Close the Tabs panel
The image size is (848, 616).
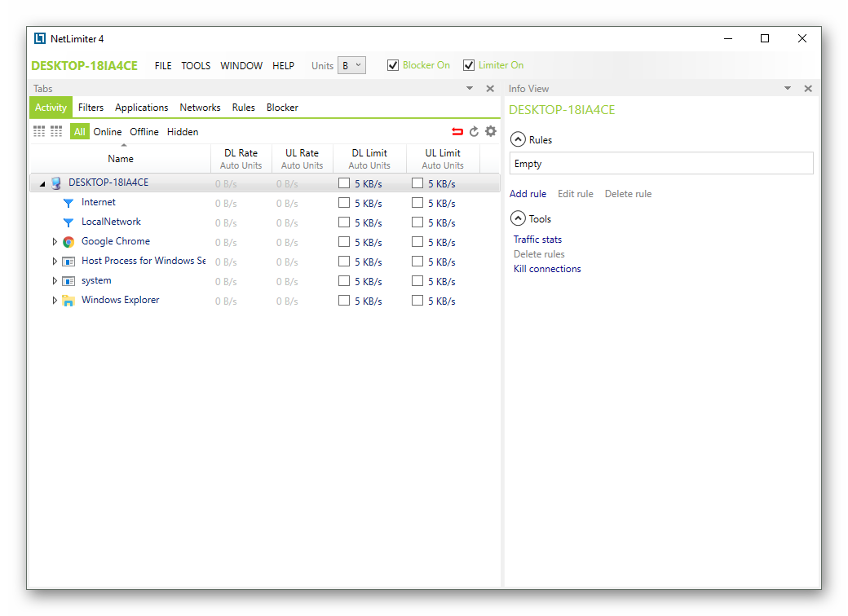click(x=490, y=89)
